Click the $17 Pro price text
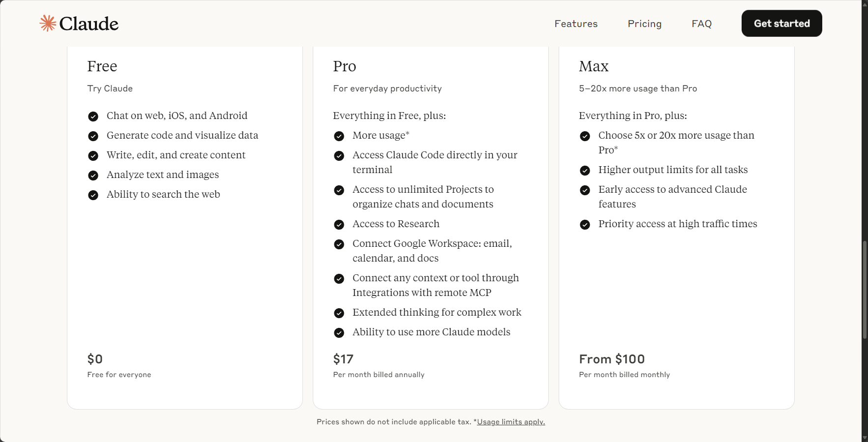 click(x=343, y=359)
